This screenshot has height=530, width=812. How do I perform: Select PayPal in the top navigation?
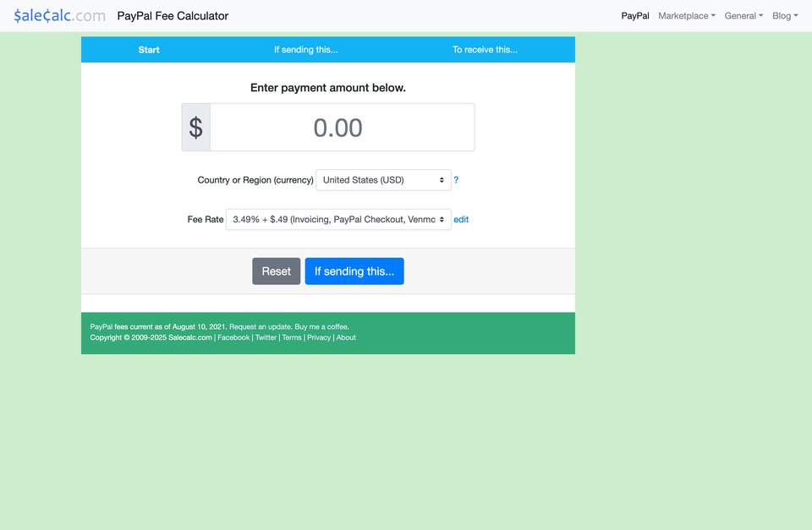pos(635,15)
